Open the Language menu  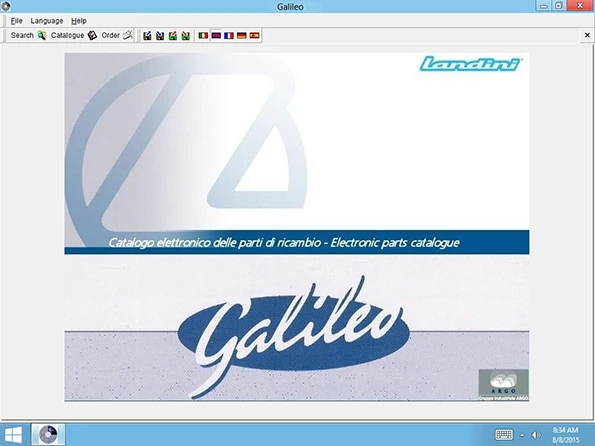click(47, 21)
